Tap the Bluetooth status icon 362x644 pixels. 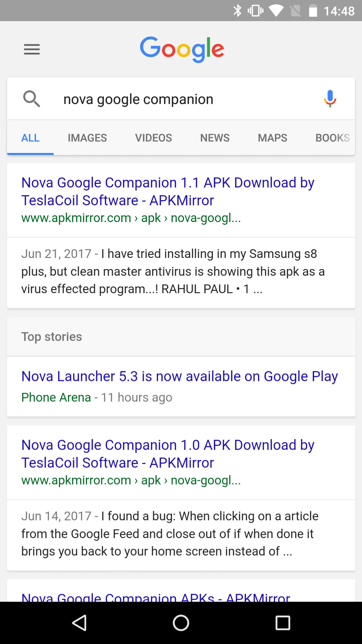tap(237, 11)
